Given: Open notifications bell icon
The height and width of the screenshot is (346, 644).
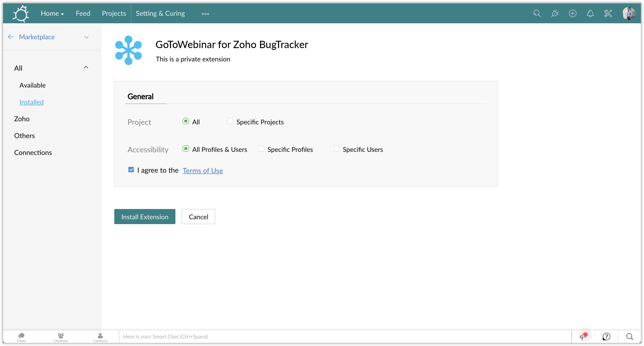Looking at the screenshot, I should [590, 14].
